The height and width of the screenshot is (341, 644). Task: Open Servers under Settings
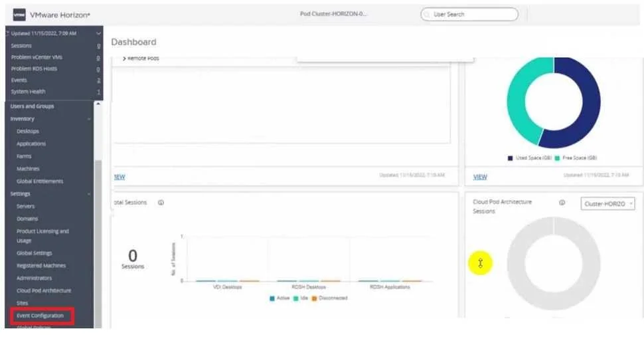(x=25, y=206)
